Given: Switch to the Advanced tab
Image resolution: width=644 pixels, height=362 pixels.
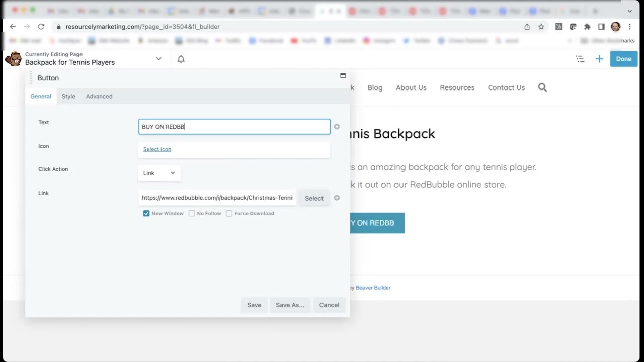Looking at the screenshot, I should click(99, 96).
